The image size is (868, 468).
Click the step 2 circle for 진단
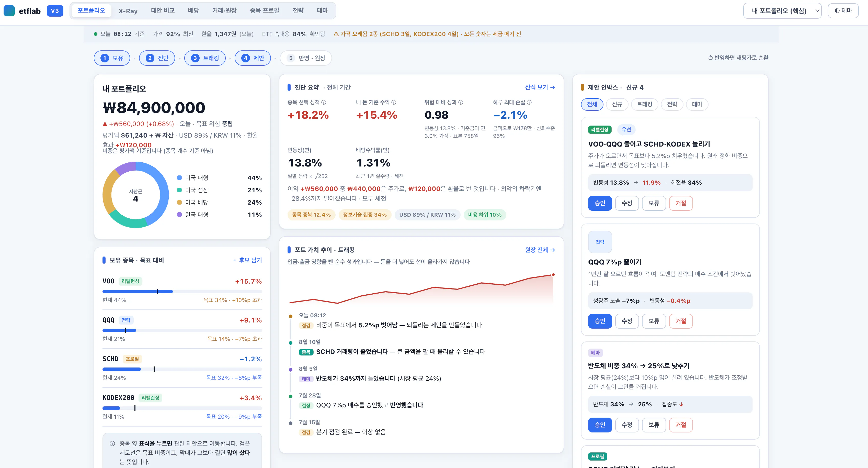(x=150, y=58)
